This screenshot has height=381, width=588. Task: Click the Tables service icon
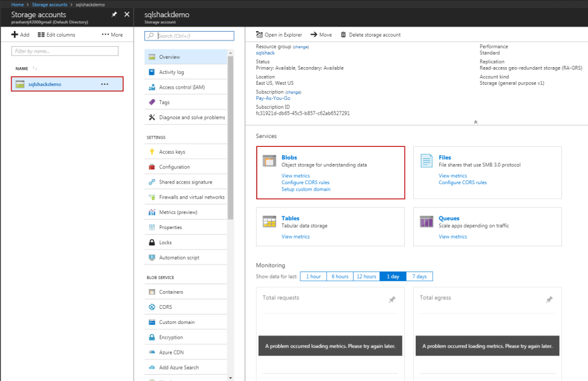pos(269,222)
